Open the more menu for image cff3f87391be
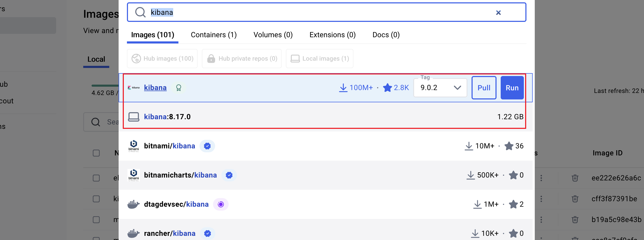 pos(541,199)
